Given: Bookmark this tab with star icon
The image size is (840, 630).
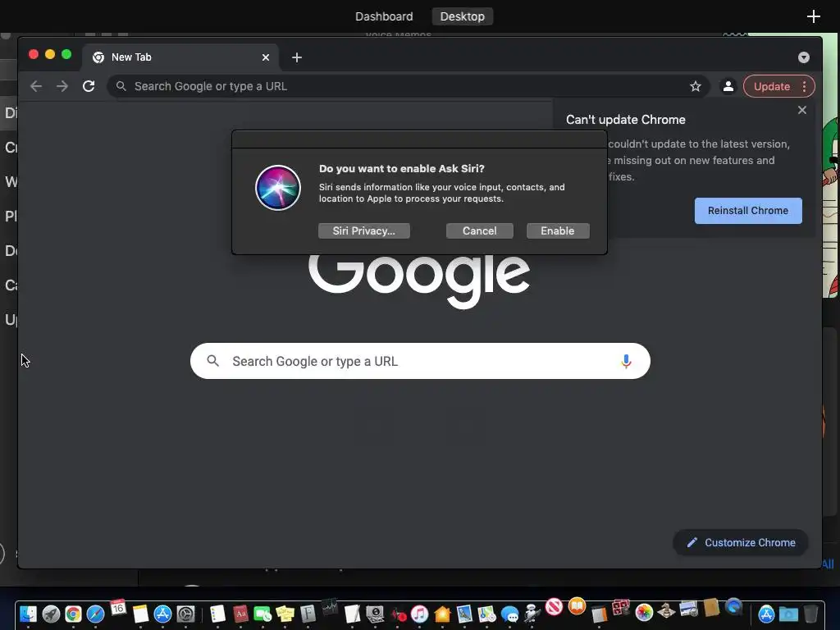Looking at the screenshot, I should pyautogui.click(x=696, y=86).
